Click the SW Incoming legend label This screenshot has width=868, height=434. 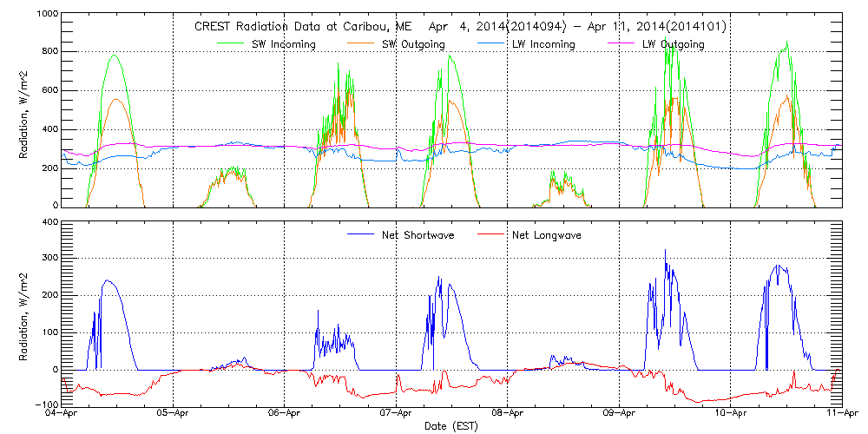tap(286, 44)
